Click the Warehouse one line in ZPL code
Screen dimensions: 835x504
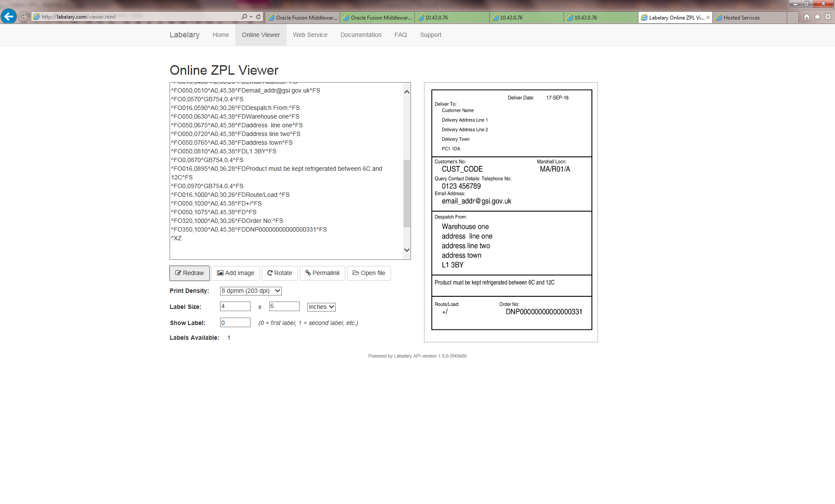pos(235,116)
